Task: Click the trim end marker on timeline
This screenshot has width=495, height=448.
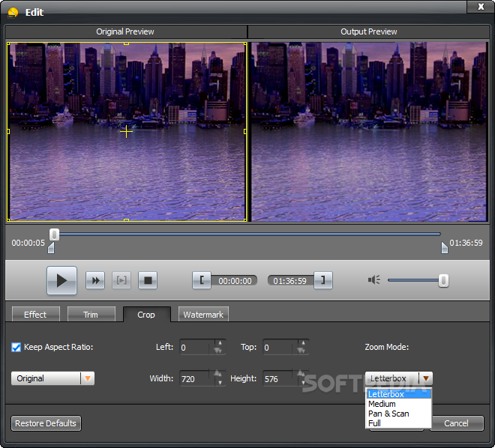Action: 444,248
